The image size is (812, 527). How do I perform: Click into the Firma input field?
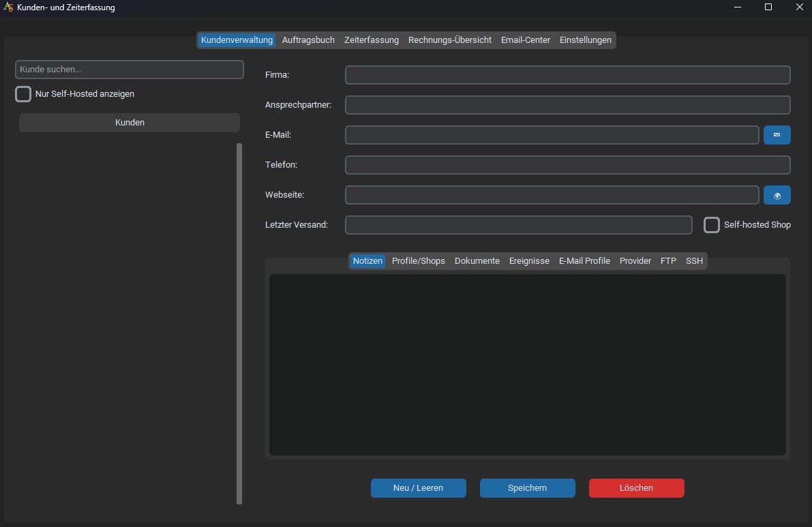567,75
